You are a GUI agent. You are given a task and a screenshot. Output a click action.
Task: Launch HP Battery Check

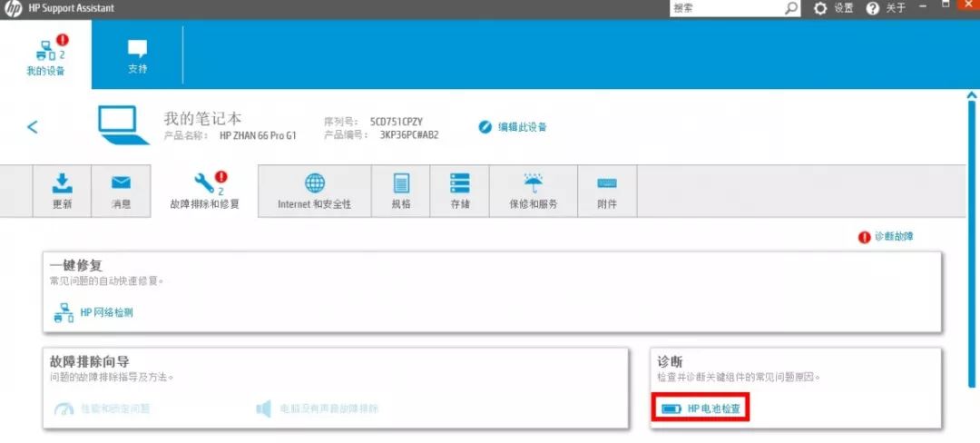point(700,409)
